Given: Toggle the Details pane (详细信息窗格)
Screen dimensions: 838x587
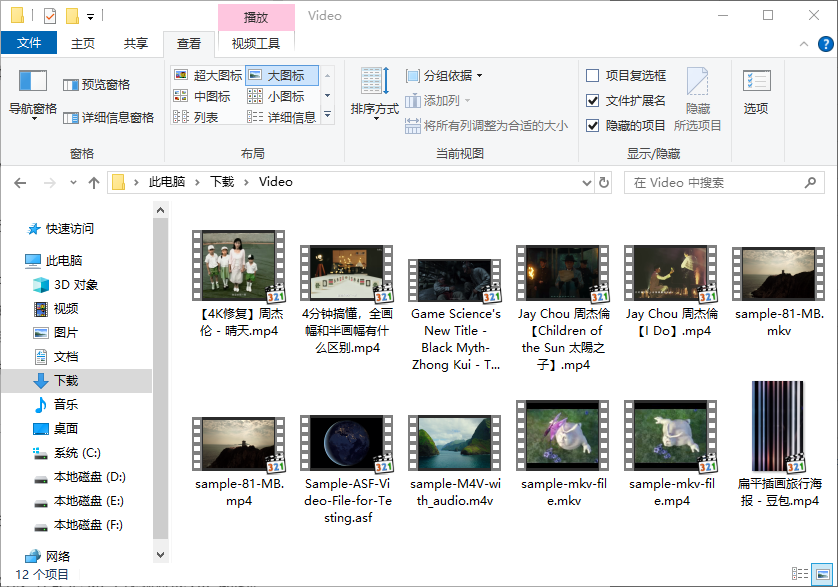Looking at the screenshot, I should pos(108,118).
